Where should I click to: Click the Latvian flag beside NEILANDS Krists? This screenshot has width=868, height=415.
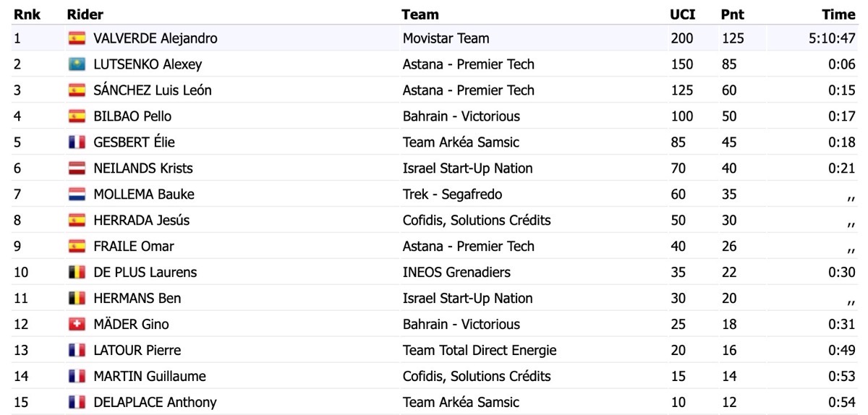[x=77, y=168]
